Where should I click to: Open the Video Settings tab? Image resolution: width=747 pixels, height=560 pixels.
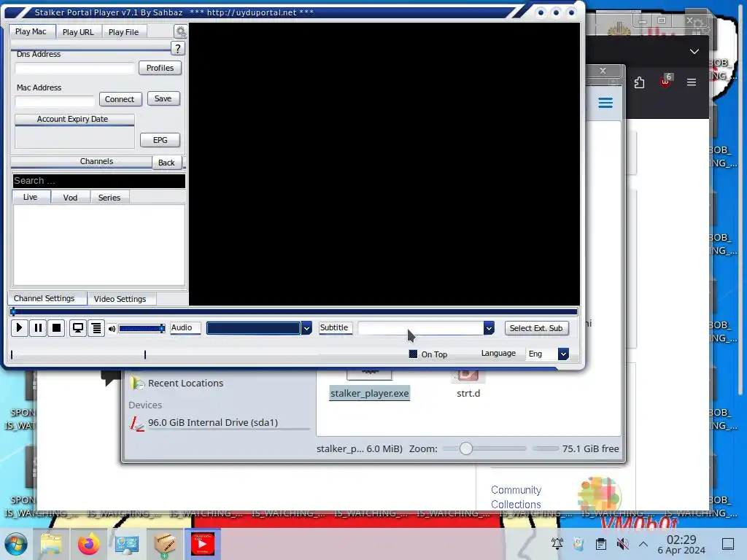(x=120, y=298)
